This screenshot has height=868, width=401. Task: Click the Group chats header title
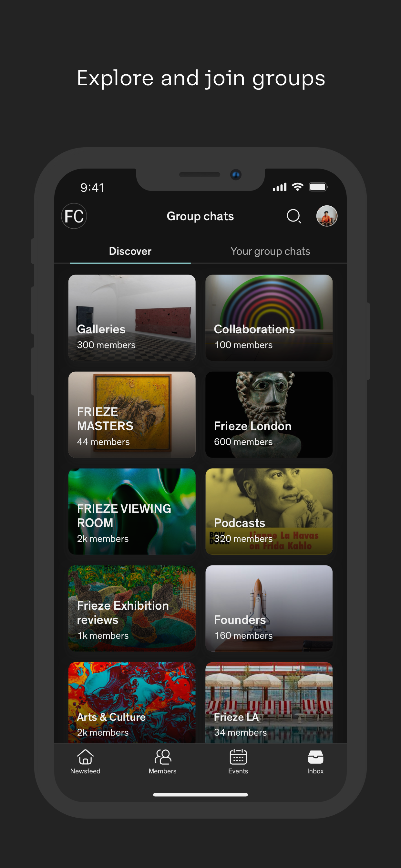200,216
